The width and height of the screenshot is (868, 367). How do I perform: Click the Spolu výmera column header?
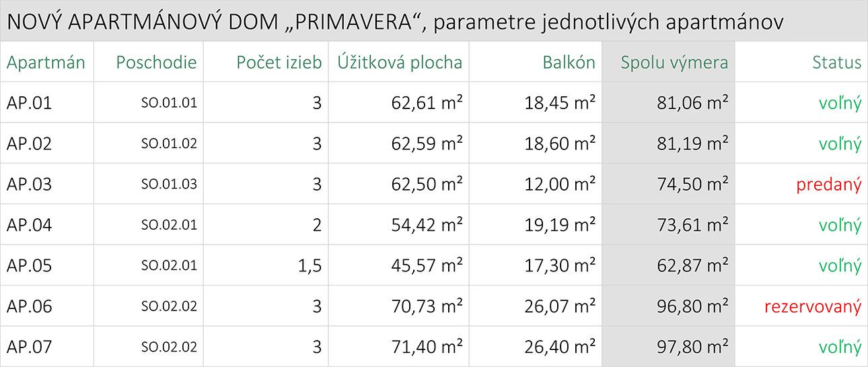(674, 63)
